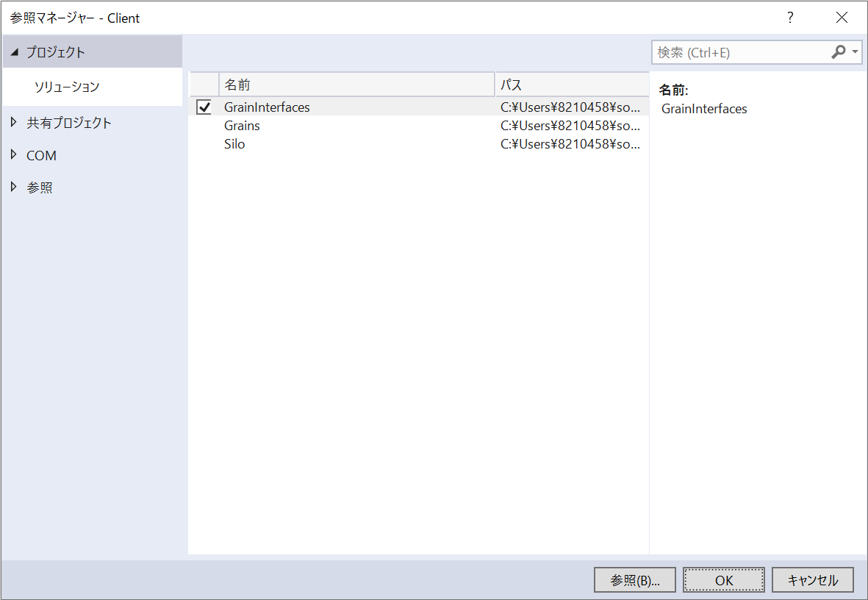Click the path cell of GrainInterfaces row
This screenshot has width=868, height=600.
click(570, 107)
